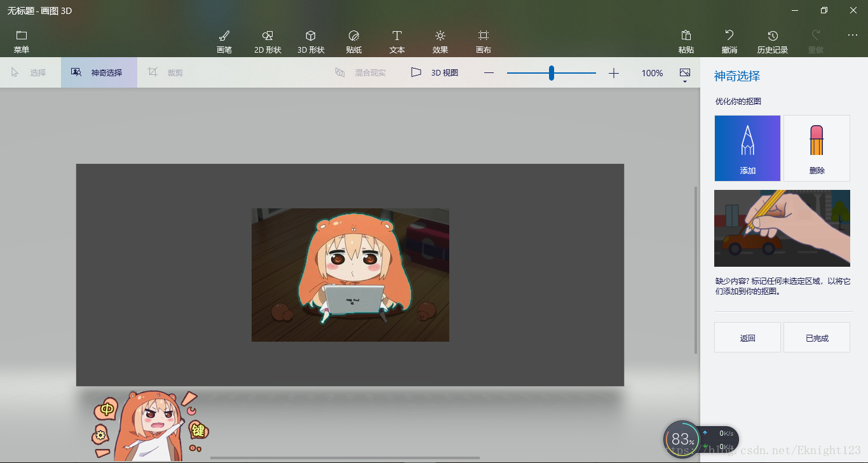Choose the 选择 select tool
The image size is (868, 463).
29,72
